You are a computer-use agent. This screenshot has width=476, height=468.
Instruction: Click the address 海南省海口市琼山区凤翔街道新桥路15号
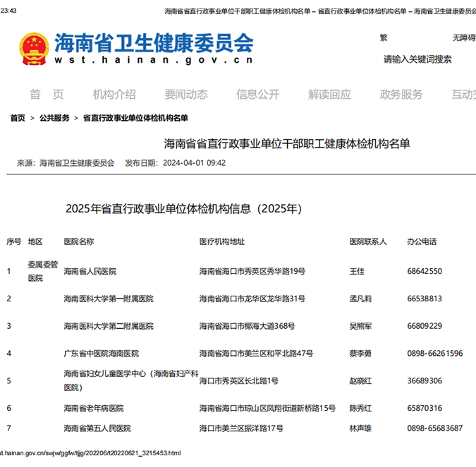click(x=267, y=408)
